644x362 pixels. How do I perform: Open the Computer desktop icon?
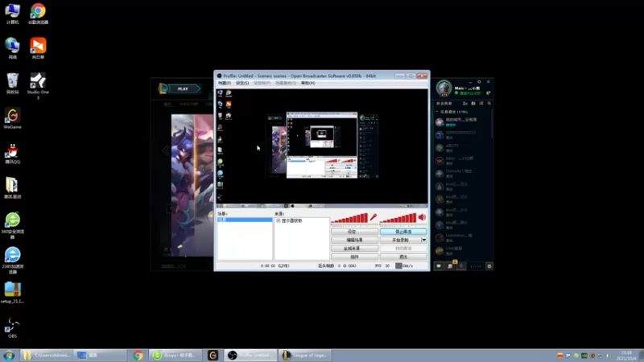[x=12, y=14]
